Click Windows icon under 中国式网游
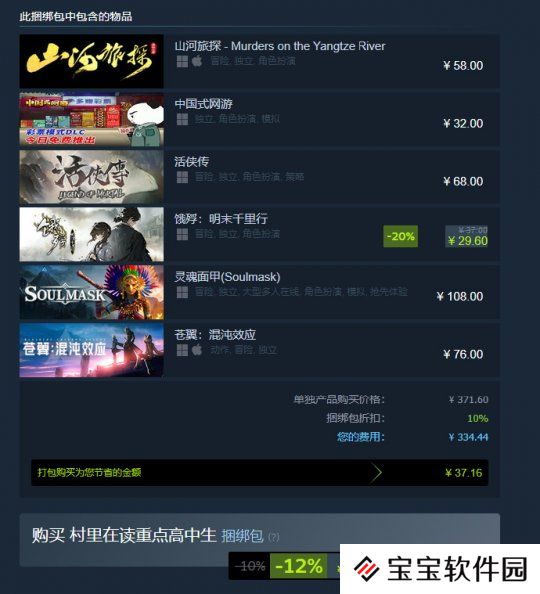Screen dimensions: 540x594 182,119
